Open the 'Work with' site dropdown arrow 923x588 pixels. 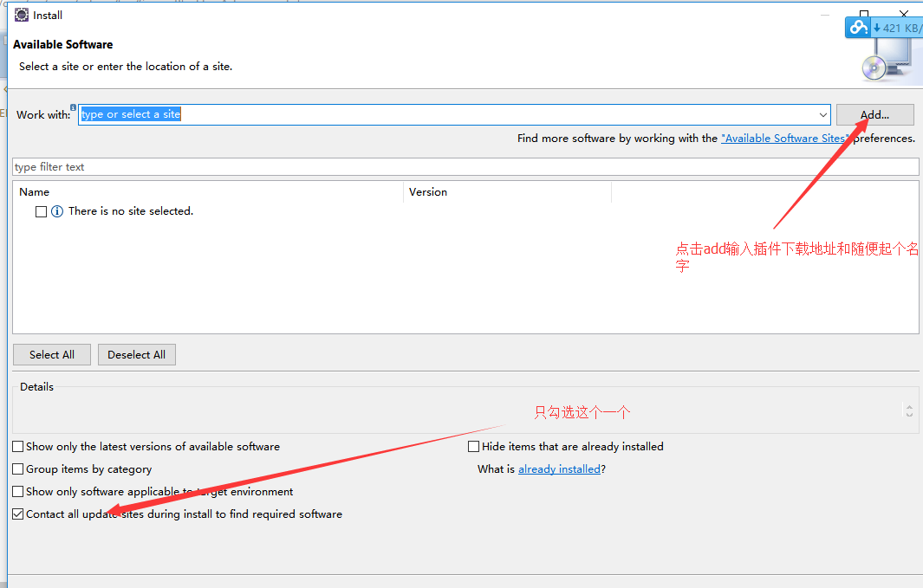click(x=823, y=114)
